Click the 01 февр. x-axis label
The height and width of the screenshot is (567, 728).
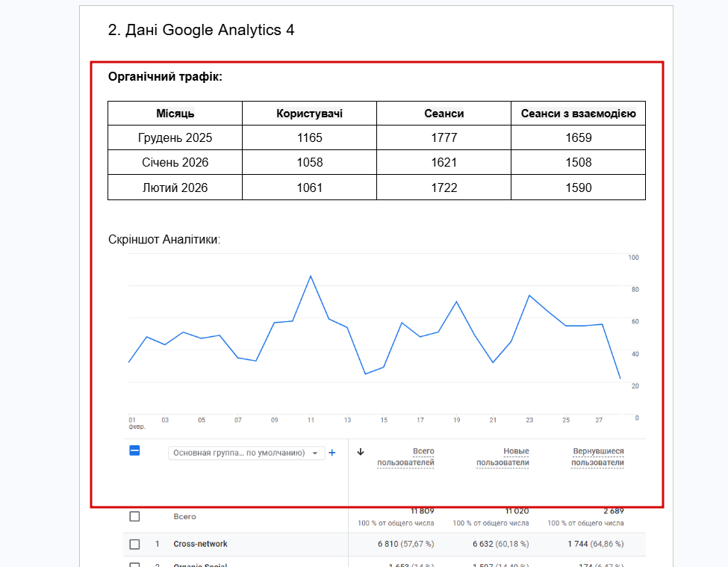(137, 423)
